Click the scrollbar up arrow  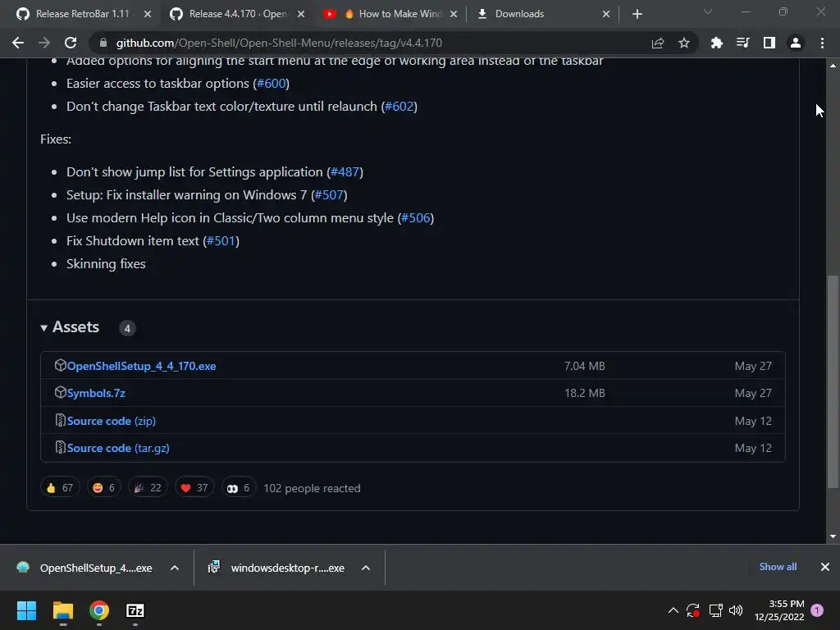click(833, 66)
